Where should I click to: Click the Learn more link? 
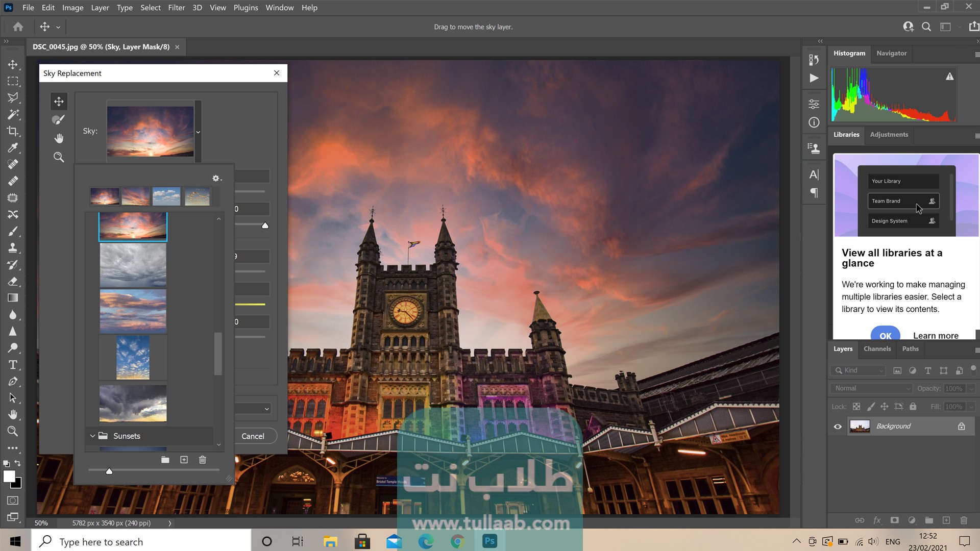[x=936, y=335]
